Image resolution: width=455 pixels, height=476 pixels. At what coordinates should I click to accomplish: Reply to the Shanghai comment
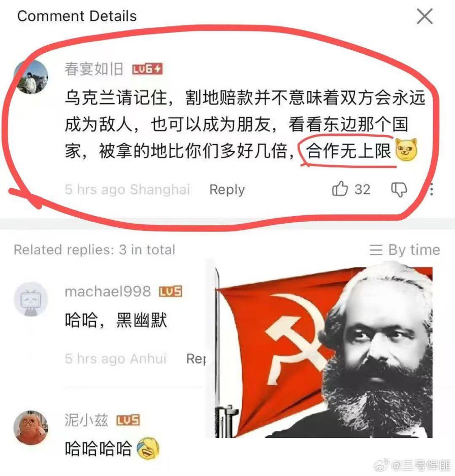[x=227, y=190]
